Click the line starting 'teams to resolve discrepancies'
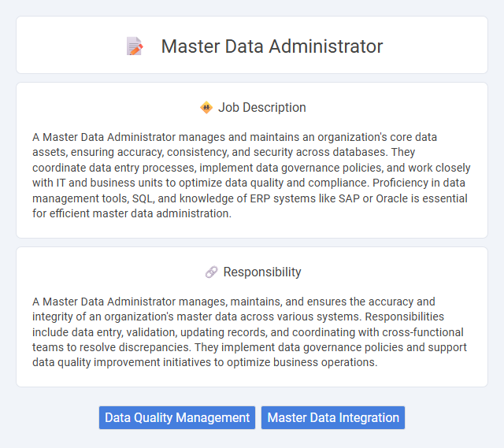 pyautogui.click(x=250, y=347)
